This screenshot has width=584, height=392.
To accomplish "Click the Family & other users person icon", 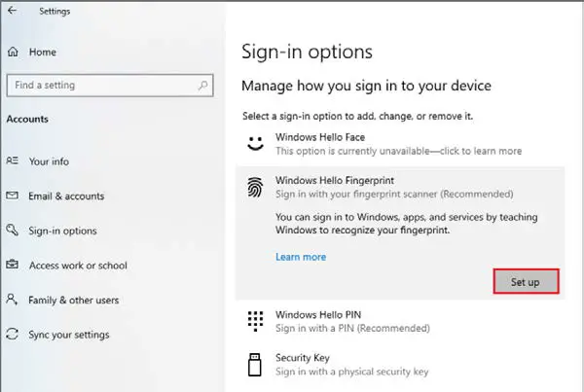I will tap(12, 299).
